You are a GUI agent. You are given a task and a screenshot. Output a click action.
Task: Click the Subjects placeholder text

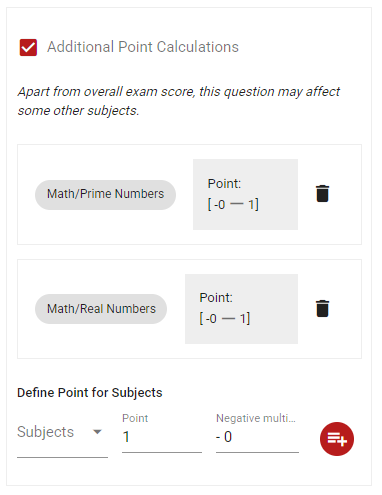[x=45, y=432]
